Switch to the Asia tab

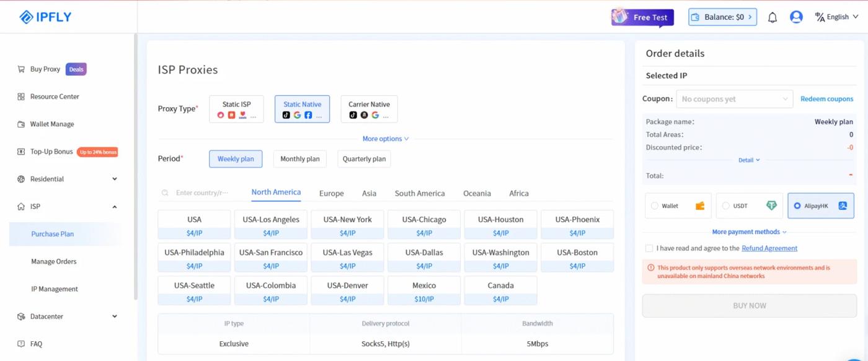coord(369,193)
